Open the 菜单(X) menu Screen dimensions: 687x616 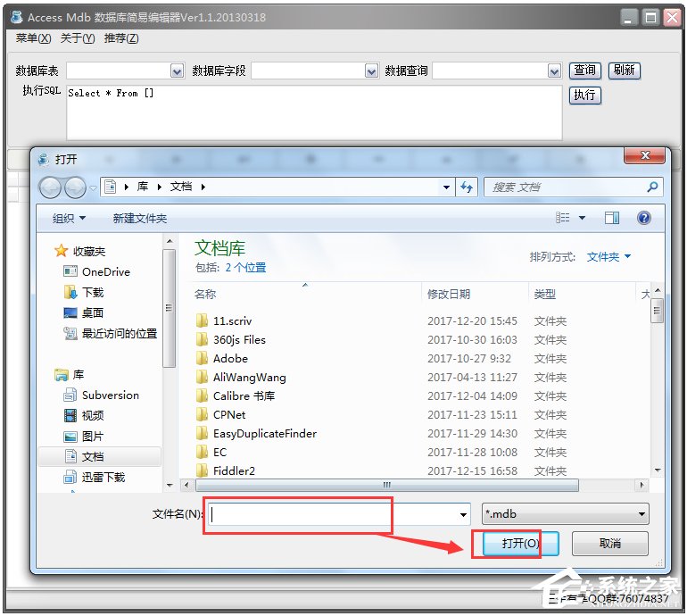pos(33,38)
